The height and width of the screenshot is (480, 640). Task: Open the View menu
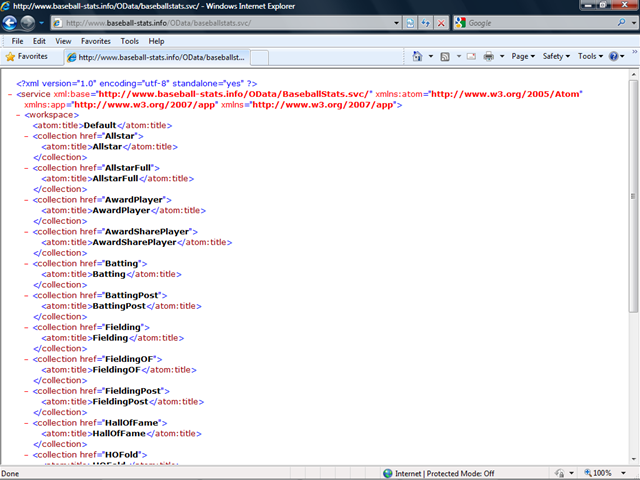63,41
